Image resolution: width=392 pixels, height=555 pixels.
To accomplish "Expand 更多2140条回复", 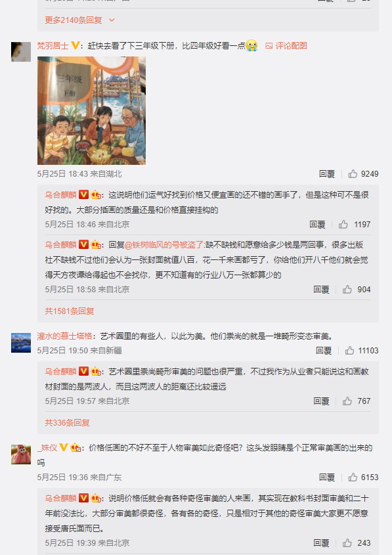I will pos(79,20).
